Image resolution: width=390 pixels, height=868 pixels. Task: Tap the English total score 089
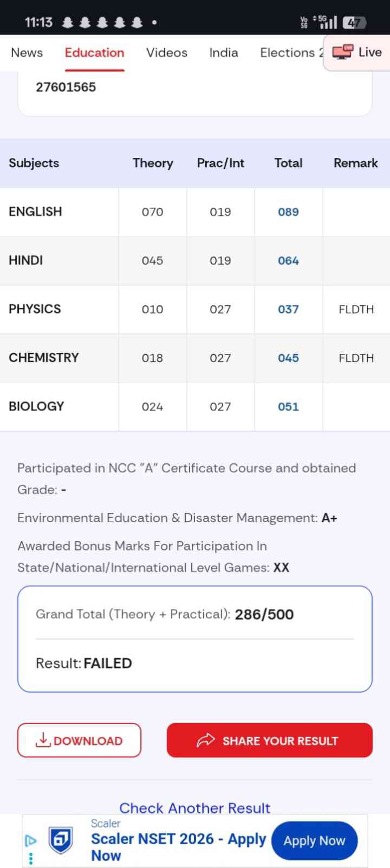point(288,212)
